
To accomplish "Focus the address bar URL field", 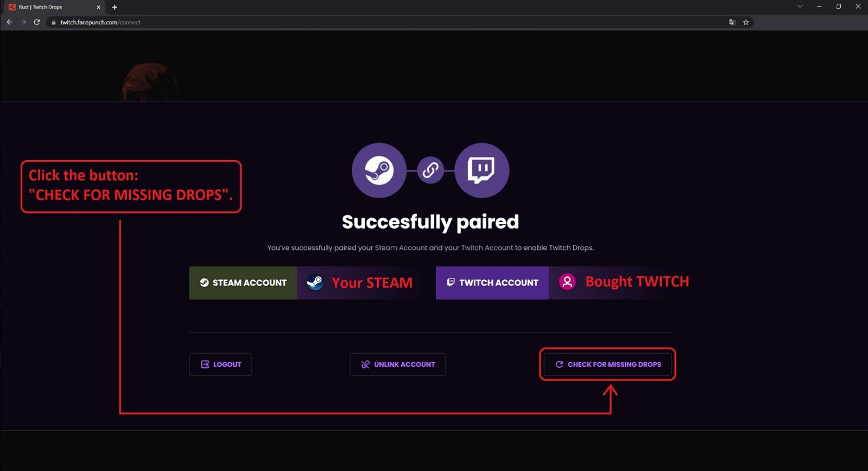I will 326,22.
